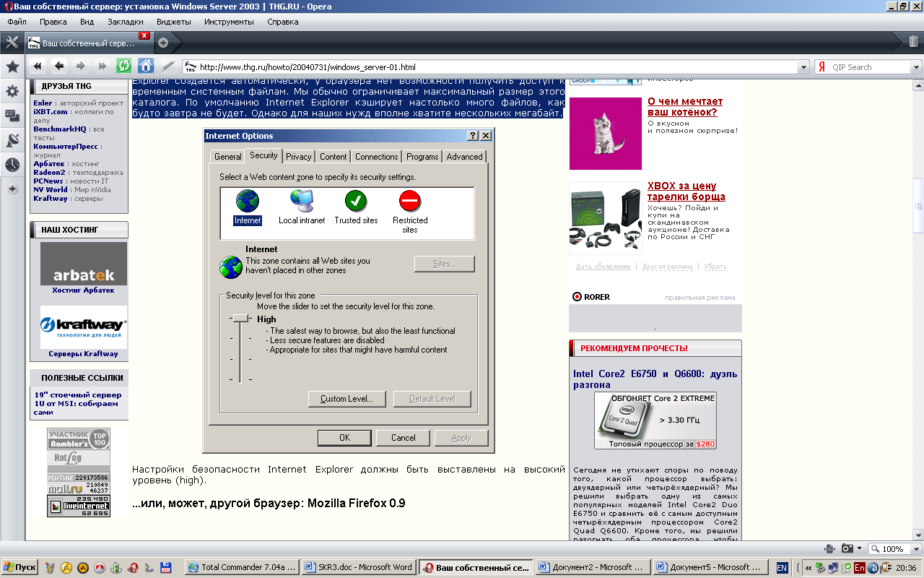Click the arbatek hosting banner

tap(83, 264)
